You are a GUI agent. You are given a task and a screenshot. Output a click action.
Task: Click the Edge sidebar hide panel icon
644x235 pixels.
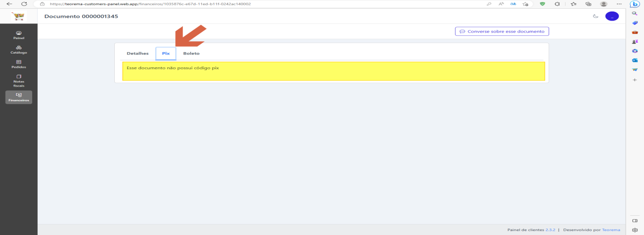tap(635, 220)
